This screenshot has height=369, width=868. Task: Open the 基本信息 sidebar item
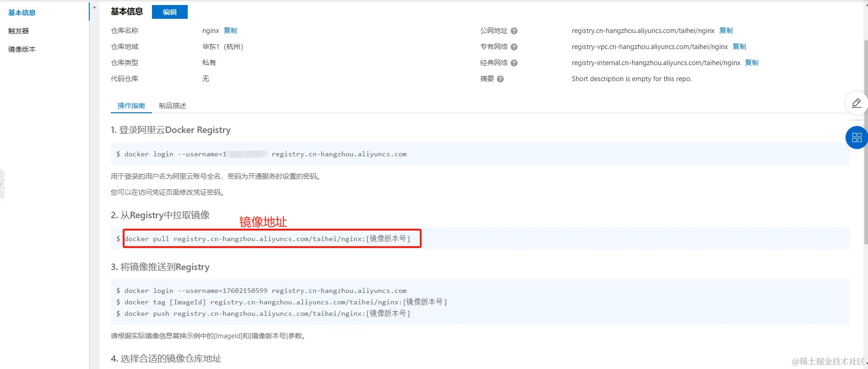click(x=22, y=12)
